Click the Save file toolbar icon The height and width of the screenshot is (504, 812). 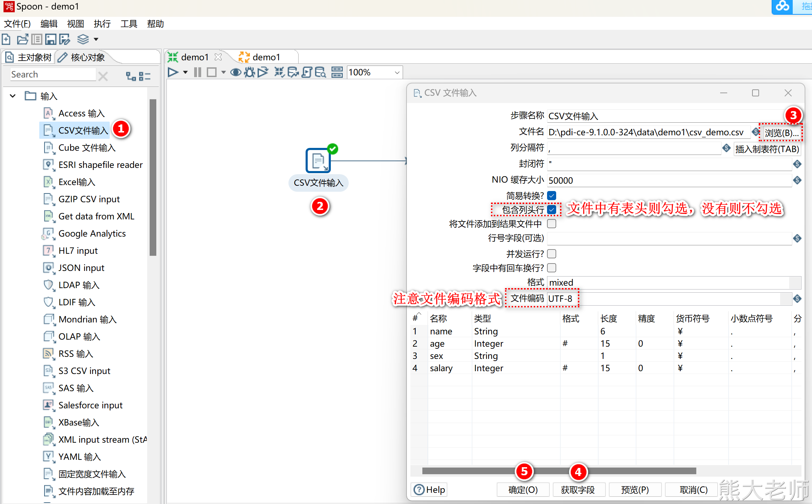pos(50,39)
